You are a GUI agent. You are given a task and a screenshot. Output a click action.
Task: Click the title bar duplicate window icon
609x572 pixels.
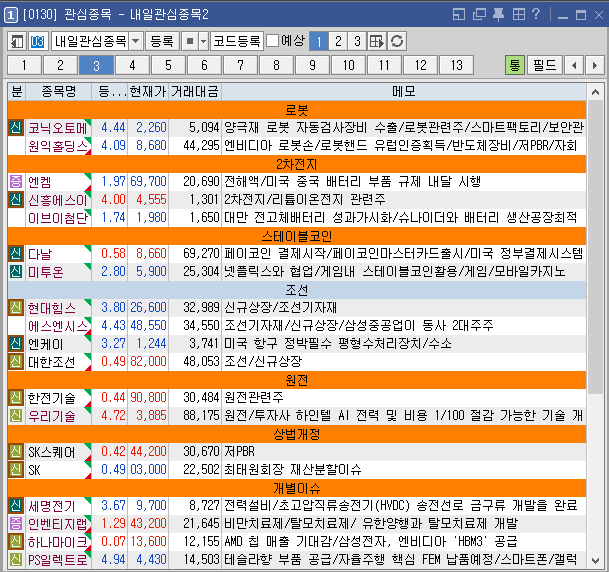[x=479, y=15]
